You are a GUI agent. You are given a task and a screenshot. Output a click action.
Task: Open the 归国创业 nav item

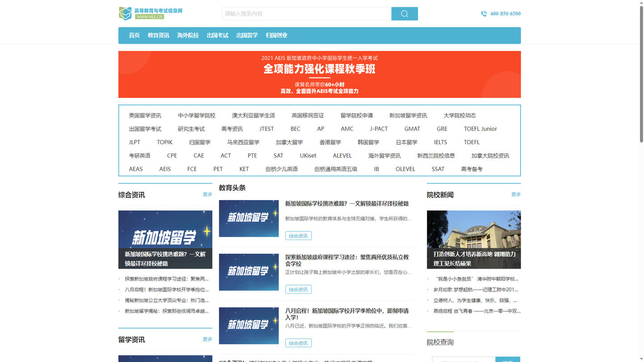pos(276,35)
